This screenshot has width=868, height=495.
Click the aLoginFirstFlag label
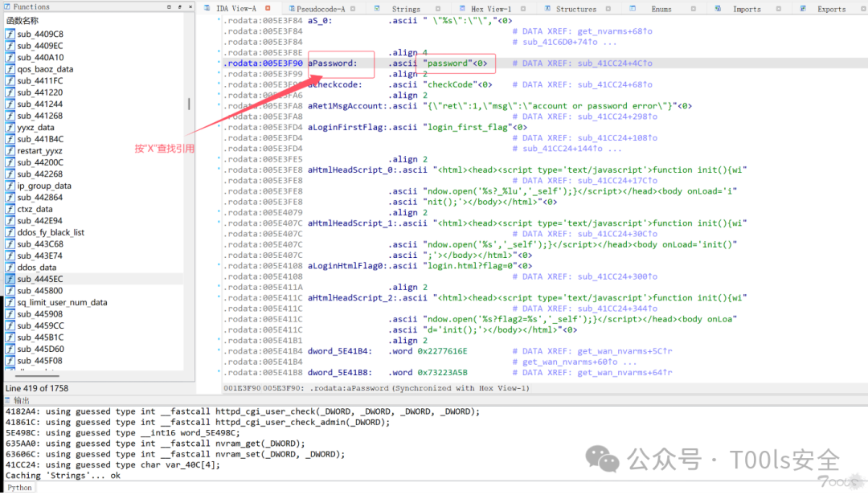[348, 127]
